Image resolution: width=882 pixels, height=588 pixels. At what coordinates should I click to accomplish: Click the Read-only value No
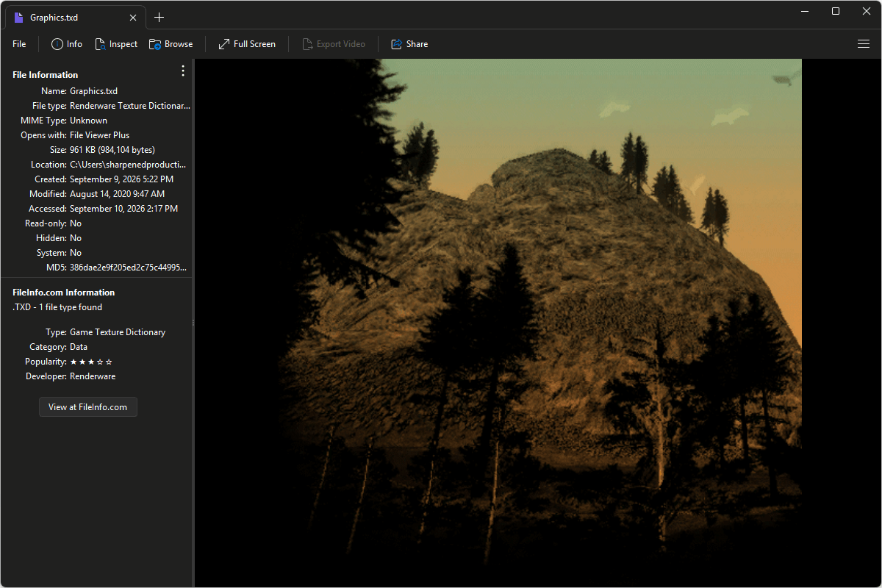pyautogui.click(x=76, y=223)
